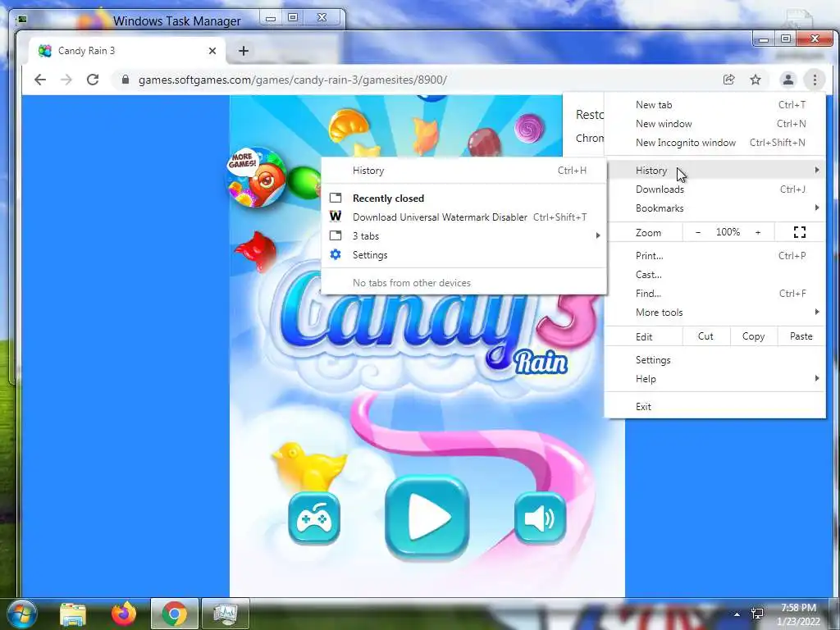Viewport: 840px width, 630px height.
Task: Open Downloads from the Chrome menu
Action: tap(715, 189)
